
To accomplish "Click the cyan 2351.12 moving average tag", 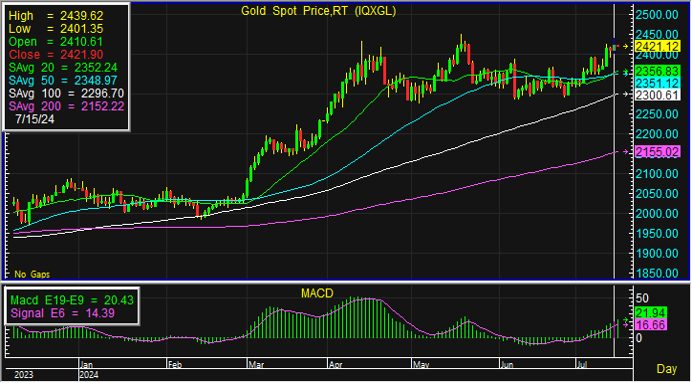I will pyautogui.click(x=657, y=83).
